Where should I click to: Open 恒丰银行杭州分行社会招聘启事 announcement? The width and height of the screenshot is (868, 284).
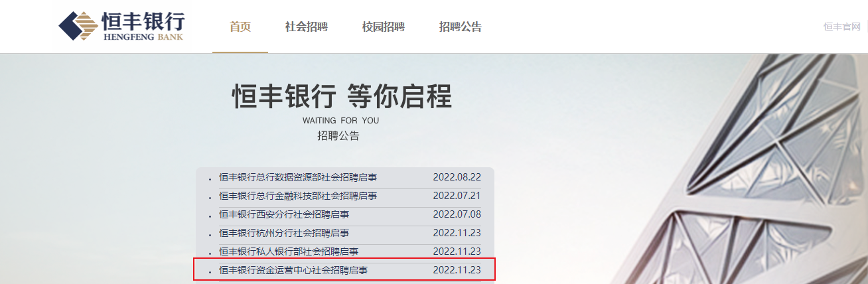(x=284, y=233)
